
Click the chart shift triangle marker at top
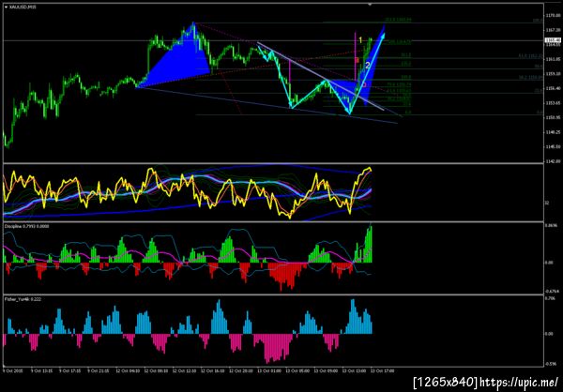click(x=370, y=5)
